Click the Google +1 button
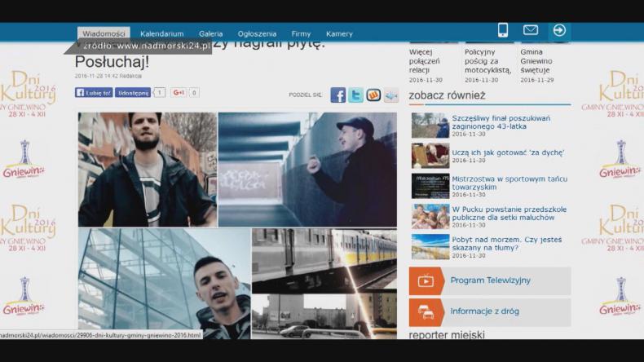The height and width of the screenshot is (362, 644). pos(179,92)
